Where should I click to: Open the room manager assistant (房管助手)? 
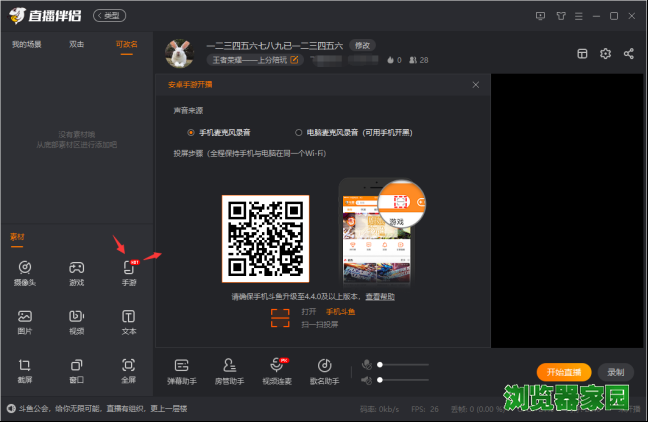pos(229,372)
